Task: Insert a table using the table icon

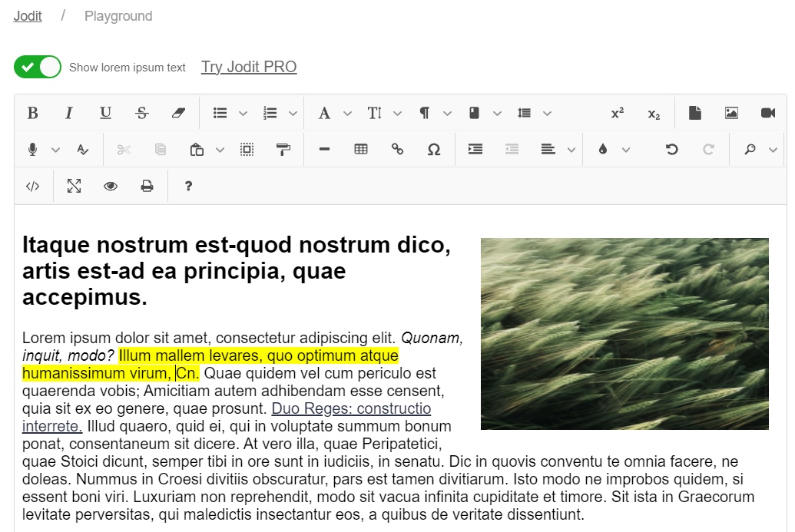Action: tap(361, 149)
